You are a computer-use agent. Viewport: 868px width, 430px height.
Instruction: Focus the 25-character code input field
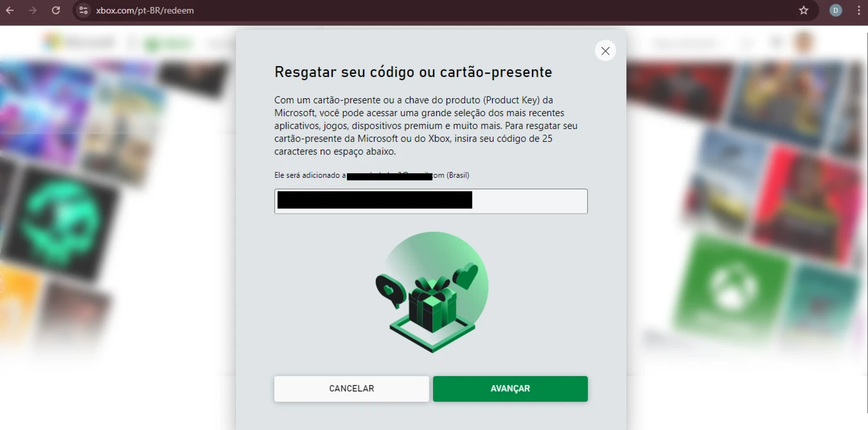pos(431,201)
